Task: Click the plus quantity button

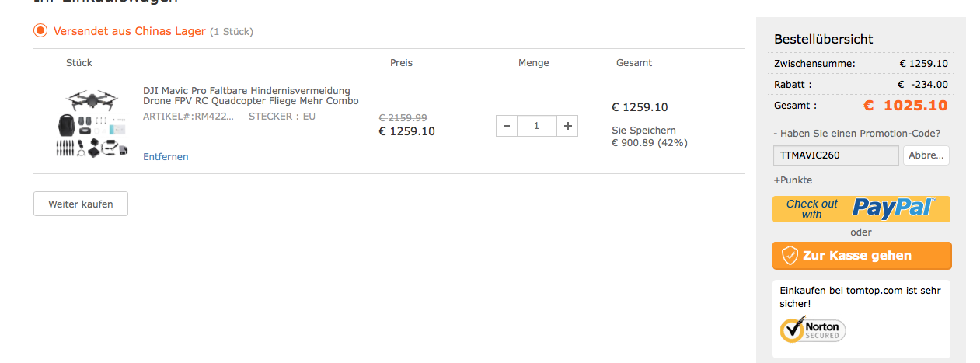Action: pos(567,126)
